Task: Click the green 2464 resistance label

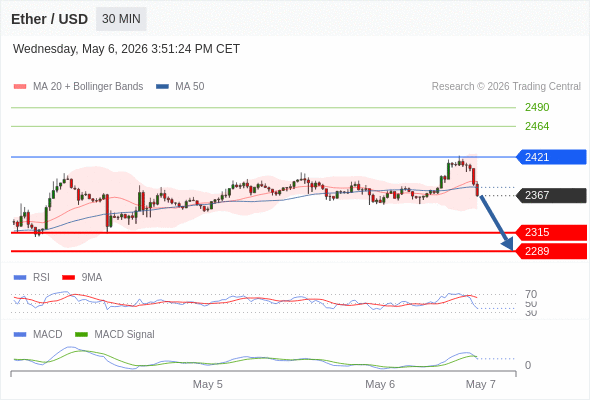Action: (537, 126)
